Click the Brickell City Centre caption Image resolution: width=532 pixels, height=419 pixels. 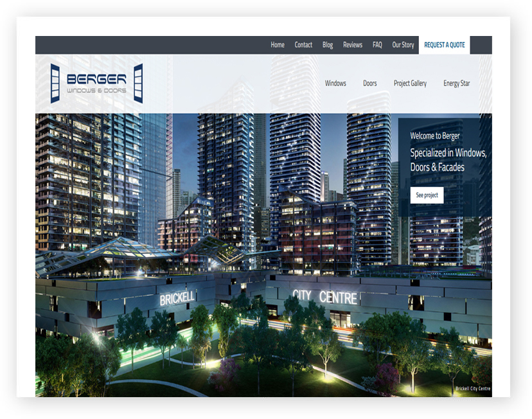(473, 388)
